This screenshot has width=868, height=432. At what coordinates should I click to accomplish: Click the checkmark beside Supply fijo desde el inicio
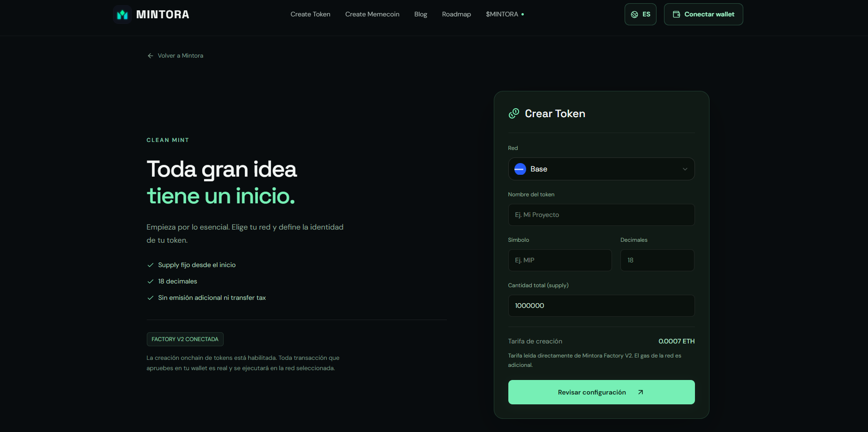pyautogui.click(x=151, y=265)
